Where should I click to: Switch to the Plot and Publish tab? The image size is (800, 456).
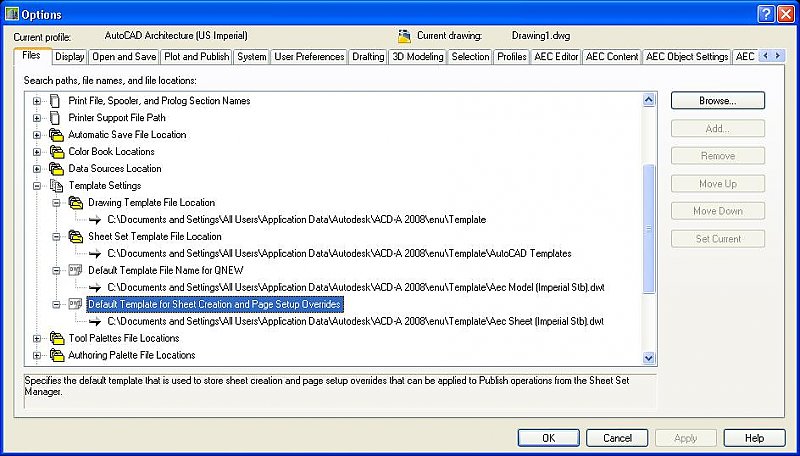coord(196,57)
